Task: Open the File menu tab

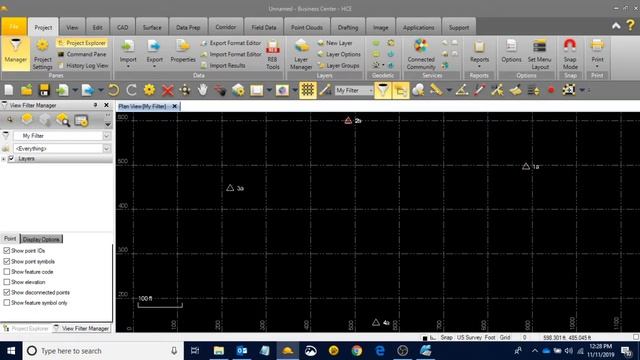Action: click(14, 27)
